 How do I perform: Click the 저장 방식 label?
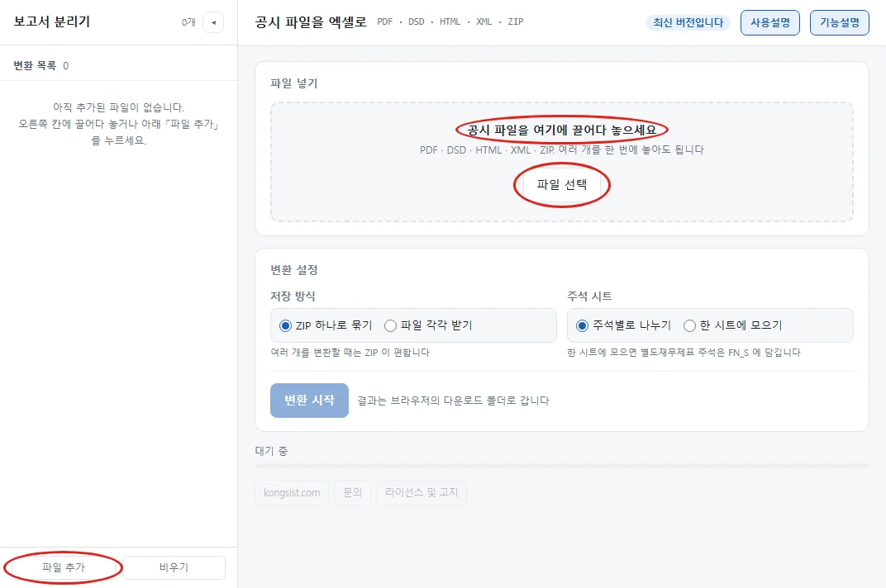click(x=293, y=296)
